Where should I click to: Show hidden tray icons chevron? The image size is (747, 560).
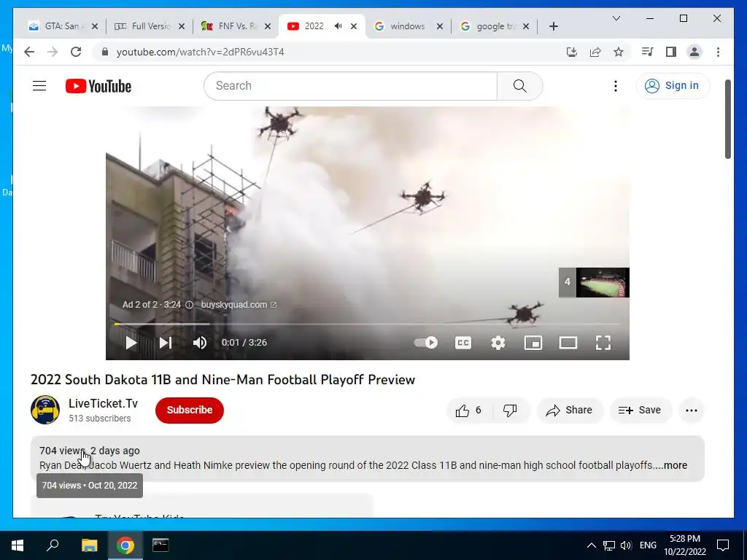point(591,545)
